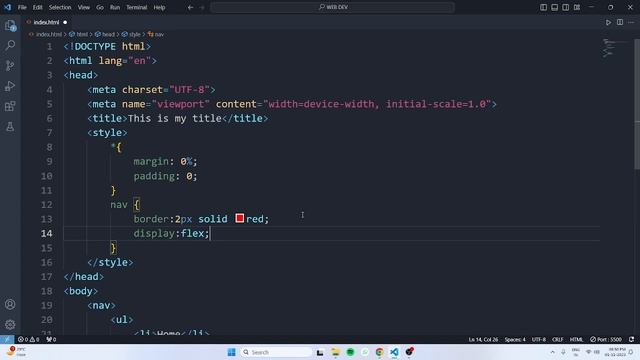
Task: Toggle the primary side bar layout
Action: coord(543,7)
